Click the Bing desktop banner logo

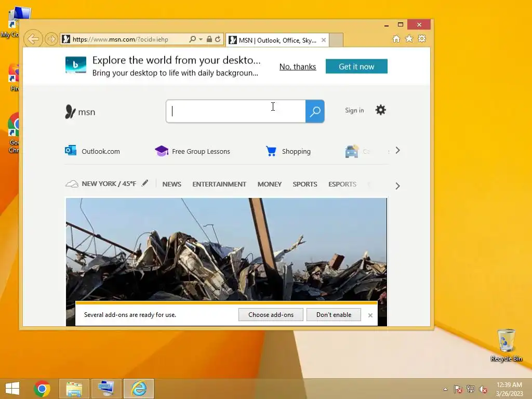tap(76, 65)
